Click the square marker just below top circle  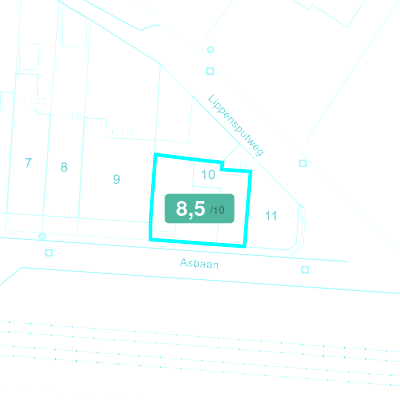coord(210,71)
